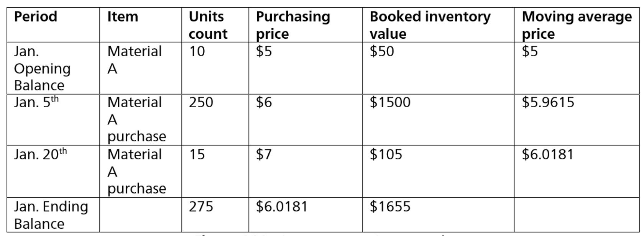Click the Jan. Opening Balance cell
The image size is (644, 236).
tap(54, 68)
